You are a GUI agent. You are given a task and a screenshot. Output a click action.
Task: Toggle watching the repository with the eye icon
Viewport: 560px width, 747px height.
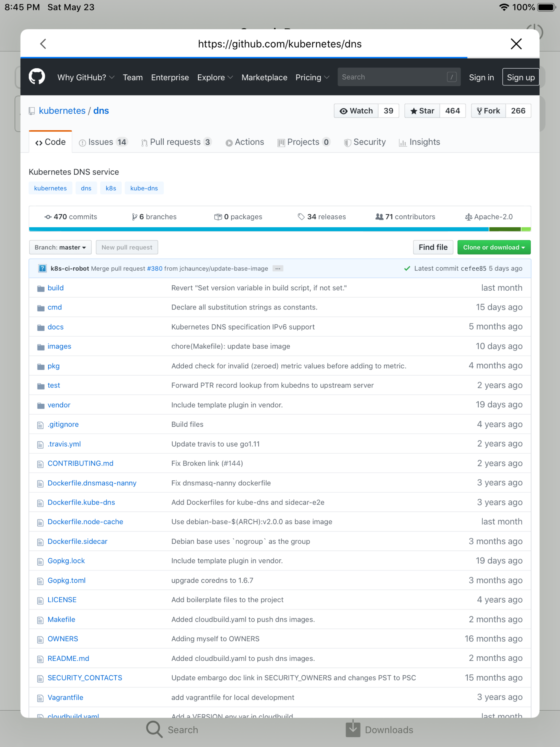[x=343, y=110]
